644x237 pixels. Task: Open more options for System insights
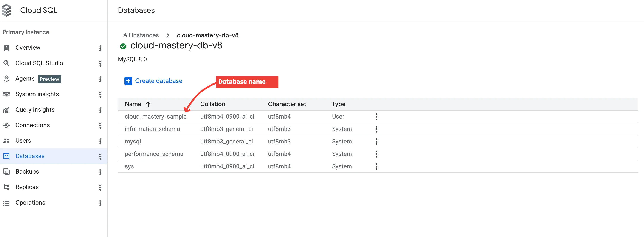[x=100, y=94]
